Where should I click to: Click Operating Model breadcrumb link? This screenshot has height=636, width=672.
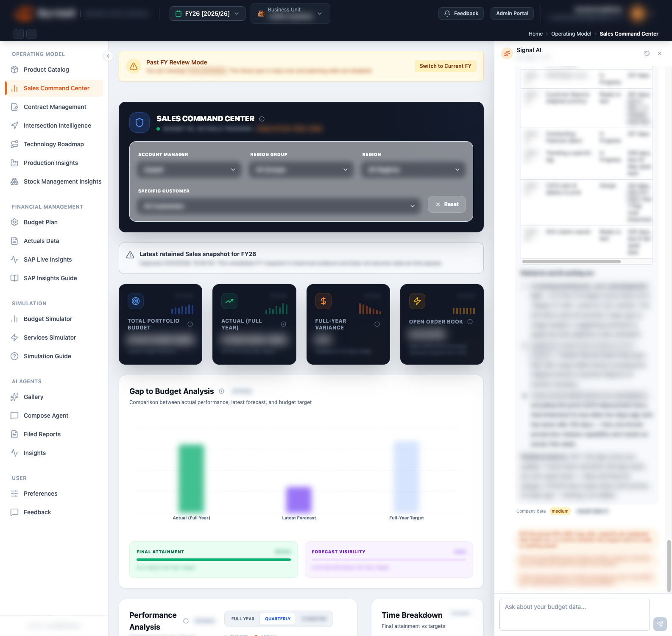click(571, 34)
